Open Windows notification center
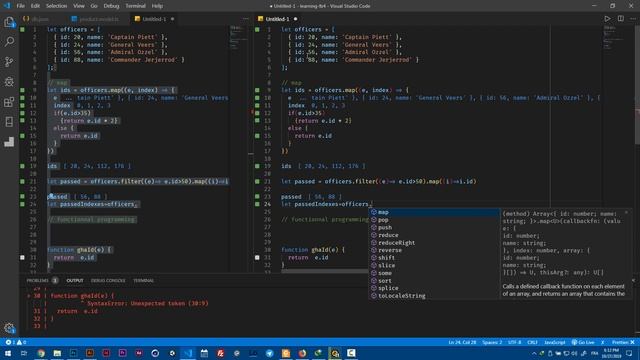Image resolution: width=640 pixels, height=360 pixels. pyautogui.click(x=629, y=353)
